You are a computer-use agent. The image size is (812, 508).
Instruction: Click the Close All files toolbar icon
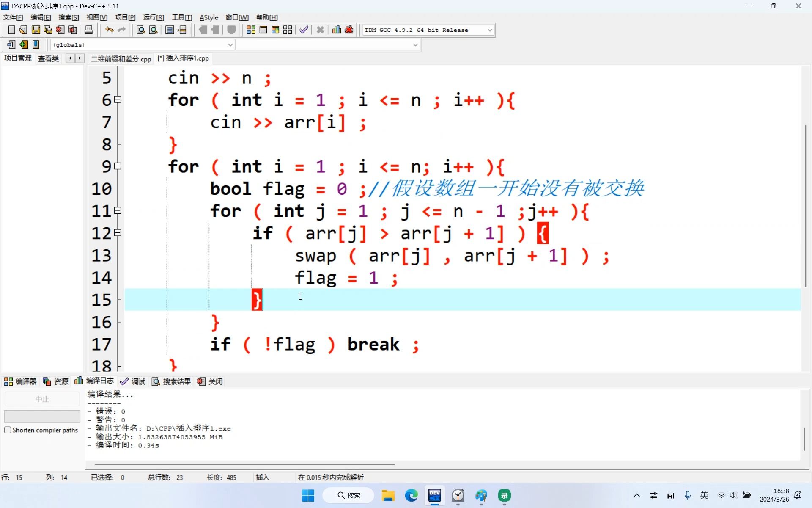(x=73, y=30)
